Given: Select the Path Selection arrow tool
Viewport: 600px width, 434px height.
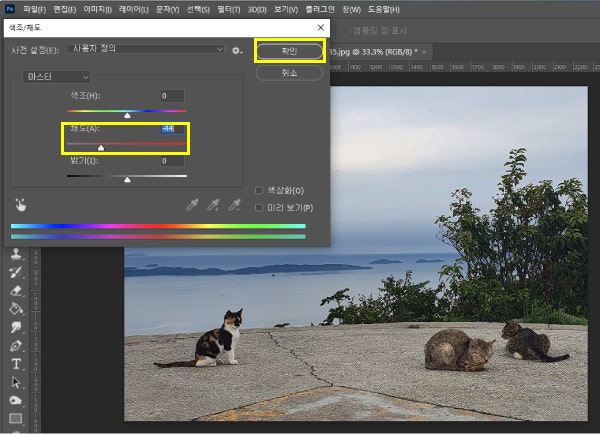Looking at the screenshot, I should [x=16, y=382].
